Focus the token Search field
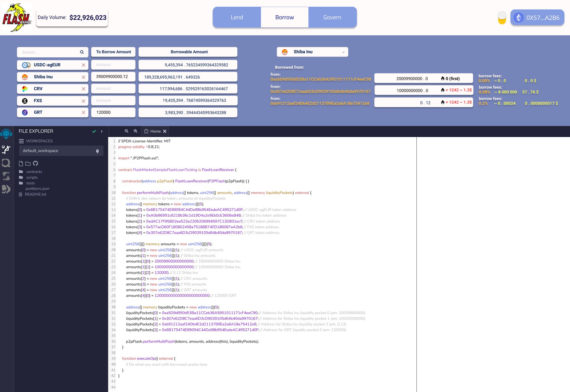 [x=53, y=52]
